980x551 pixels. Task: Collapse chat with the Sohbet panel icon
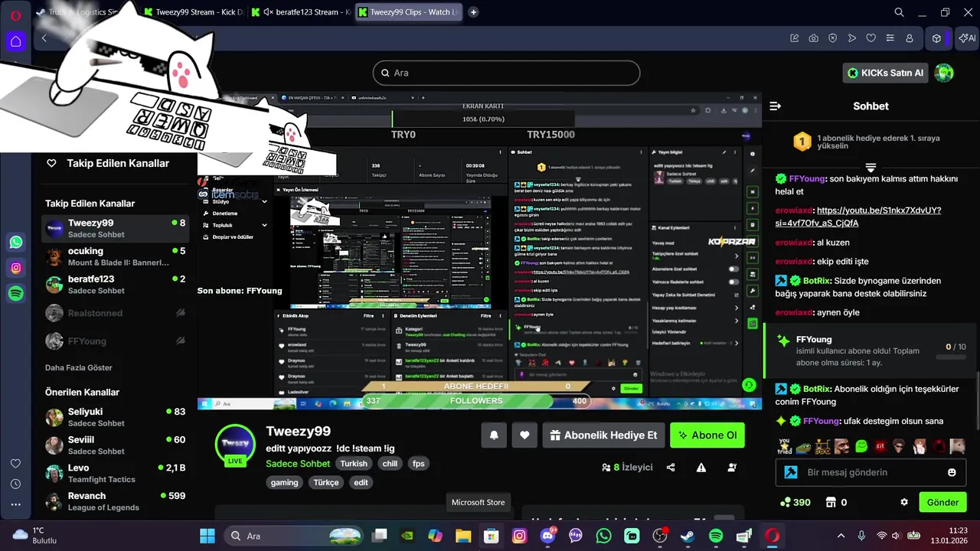click(x=775, y=106)
